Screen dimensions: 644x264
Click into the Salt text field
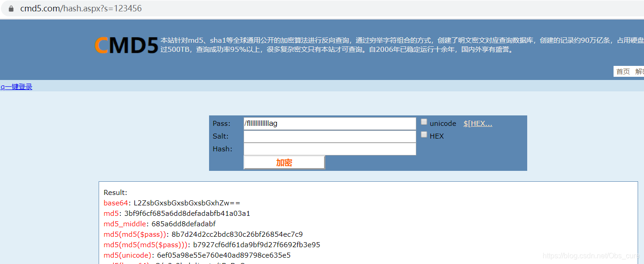329,136
